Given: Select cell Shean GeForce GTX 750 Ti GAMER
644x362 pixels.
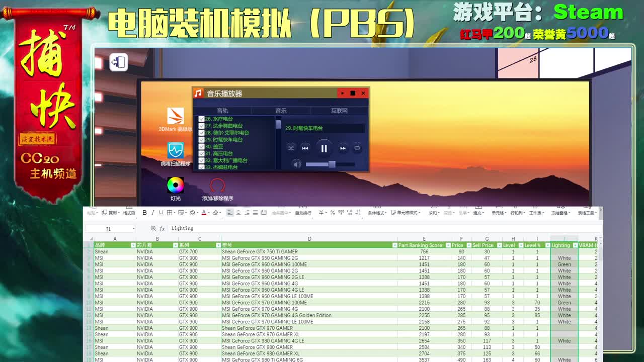Looking at the screenshot, I should (309, 251).
